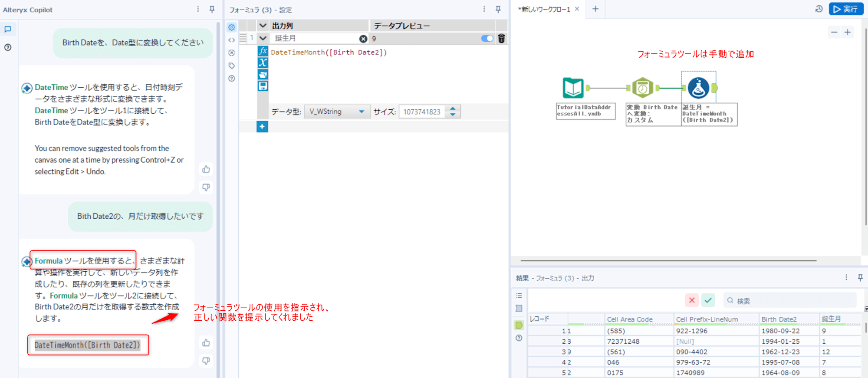Open the Formula tool help icon
Image resolution: width=868 pixels, height=378 pixels.
(232, 79)
